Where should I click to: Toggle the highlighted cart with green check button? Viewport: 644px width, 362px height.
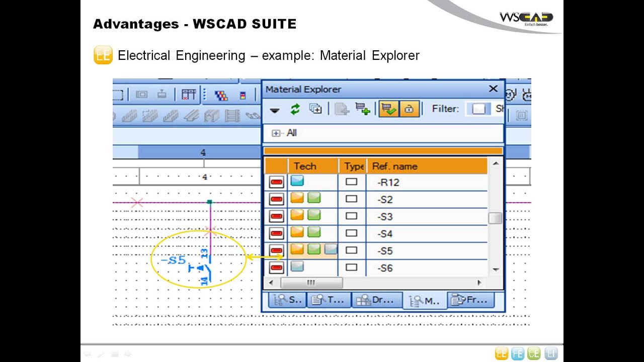pyautogui.click(x=389, y=109)
